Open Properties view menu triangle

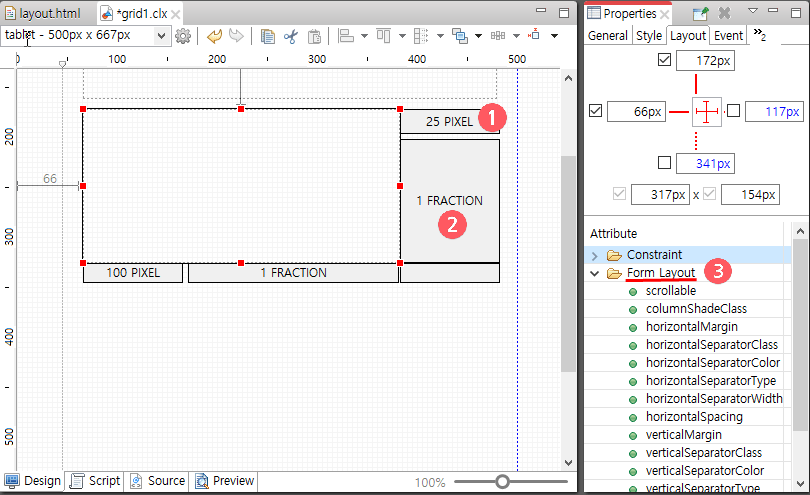pos(753,11)
